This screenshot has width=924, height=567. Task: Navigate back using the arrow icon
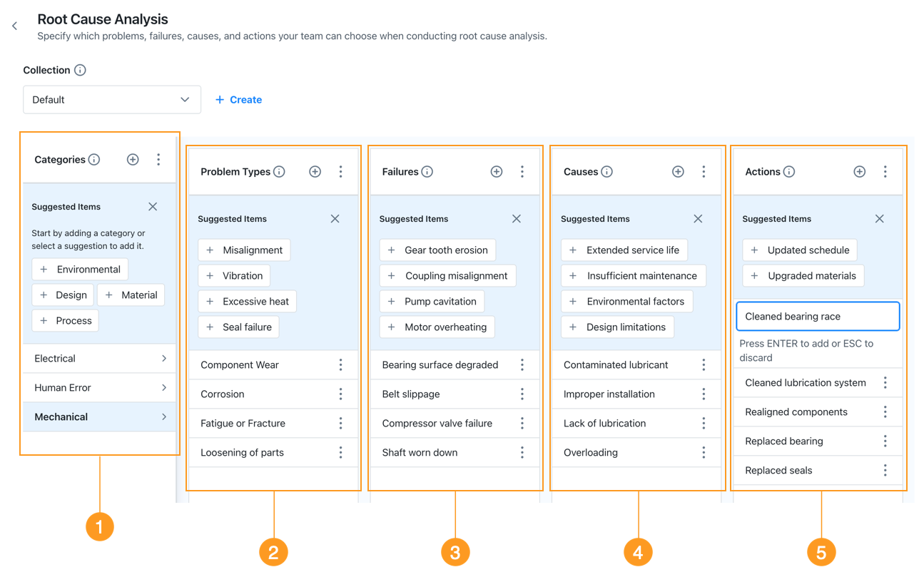(14, 26)
